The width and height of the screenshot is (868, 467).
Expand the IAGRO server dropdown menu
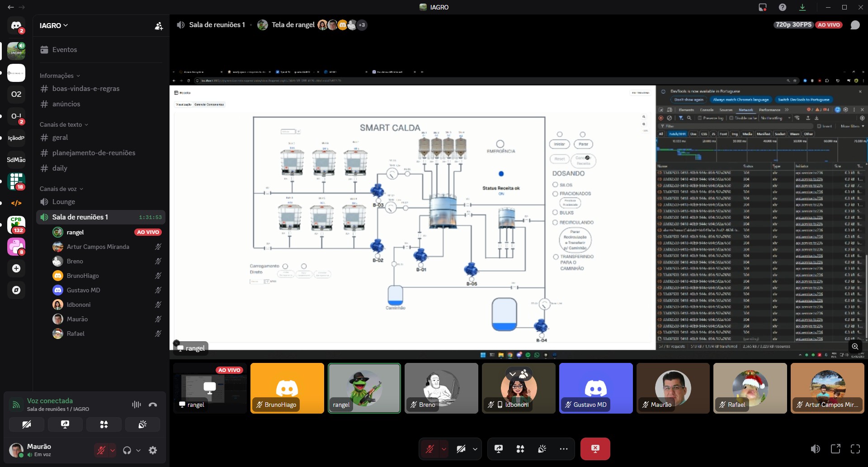pos(54,26)
